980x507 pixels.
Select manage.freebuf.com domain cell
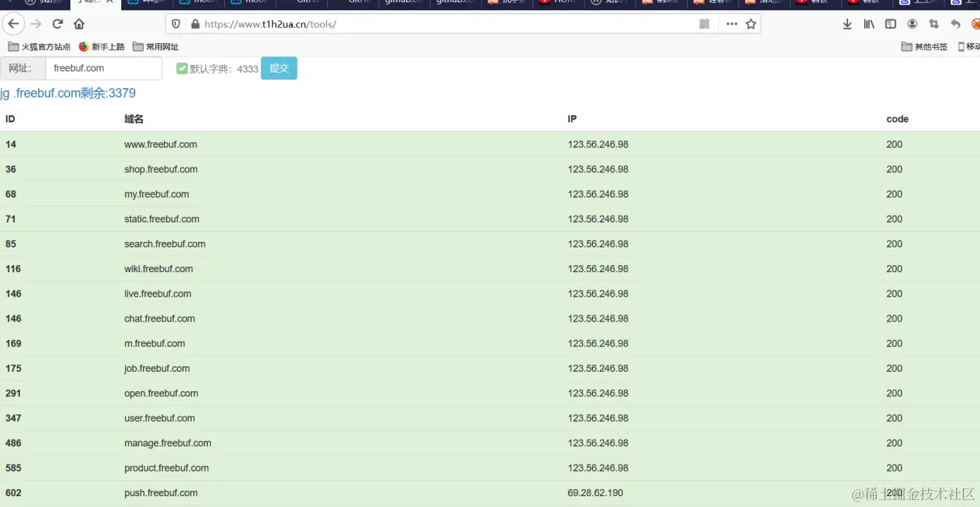coord(168,443)
